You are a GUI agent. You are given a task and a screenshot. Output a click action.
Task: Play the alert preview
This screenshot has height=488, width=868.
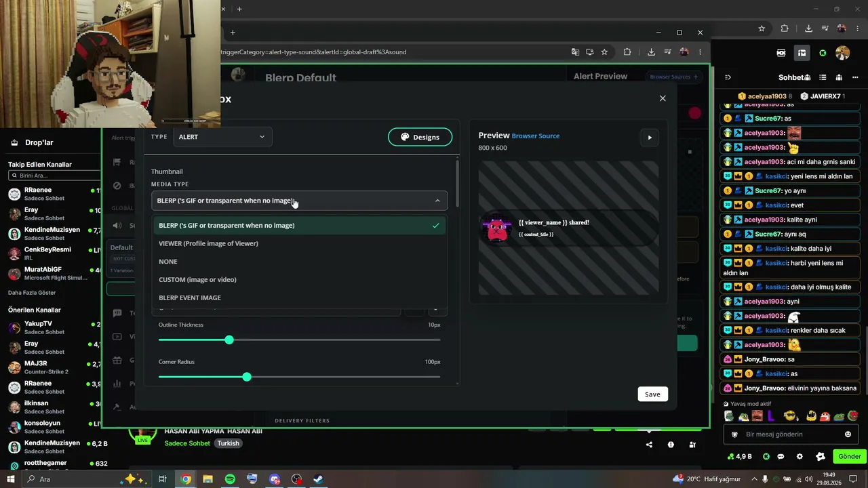click(x=650, y=138)
